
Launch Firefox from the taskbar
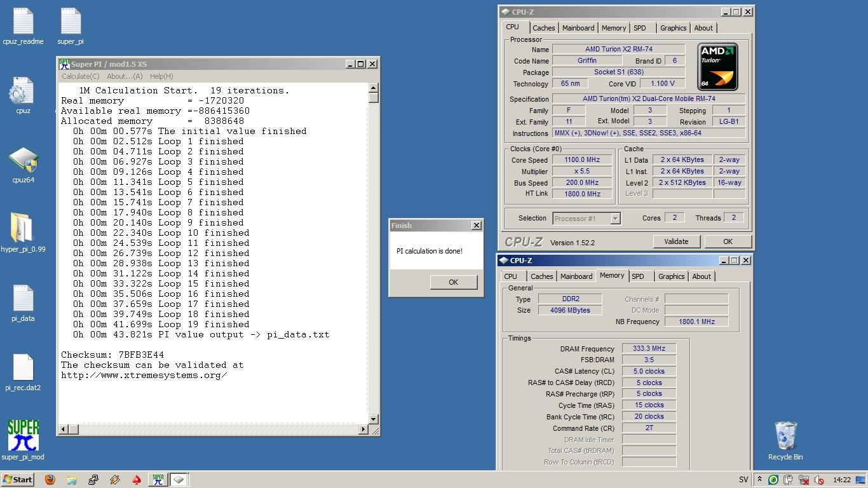pyautogui.click(x=50, y=480)
